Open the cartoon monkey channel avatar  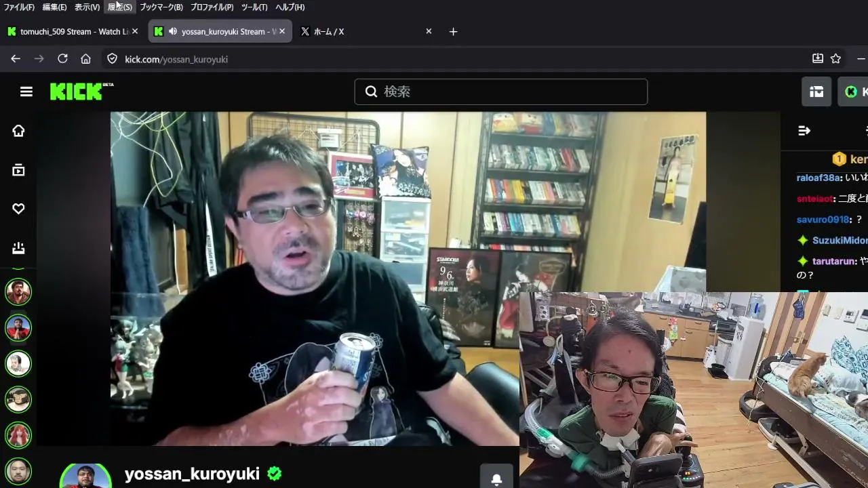18,399
